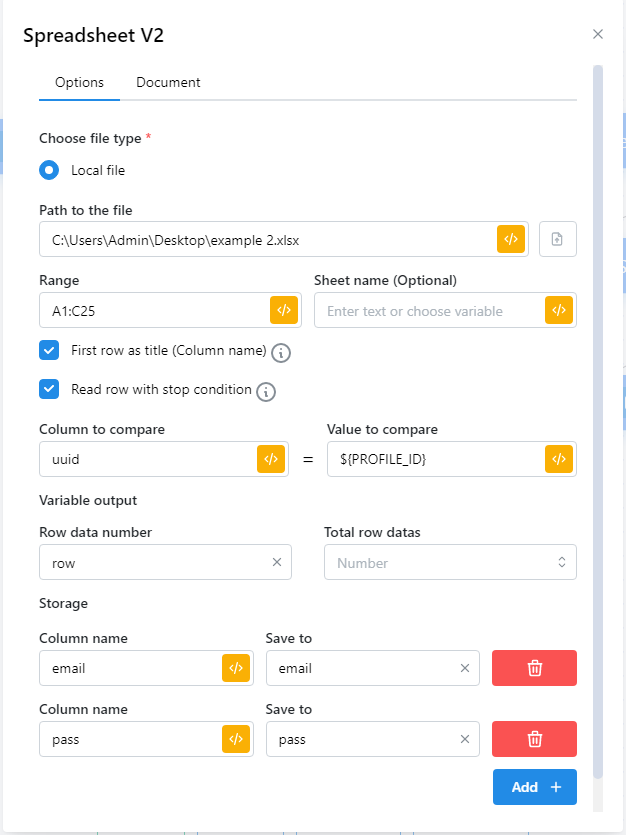The width and height of the screenshot is (626, 835).
Task: Click info icon next to First row as title
Action: tap(281, 353)
